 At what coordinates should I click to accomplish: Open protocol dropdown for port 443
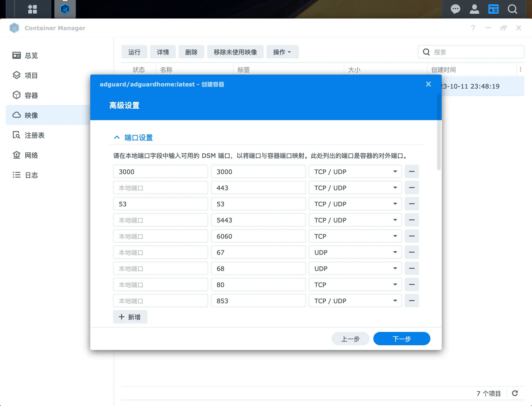[x=355, y=188]
